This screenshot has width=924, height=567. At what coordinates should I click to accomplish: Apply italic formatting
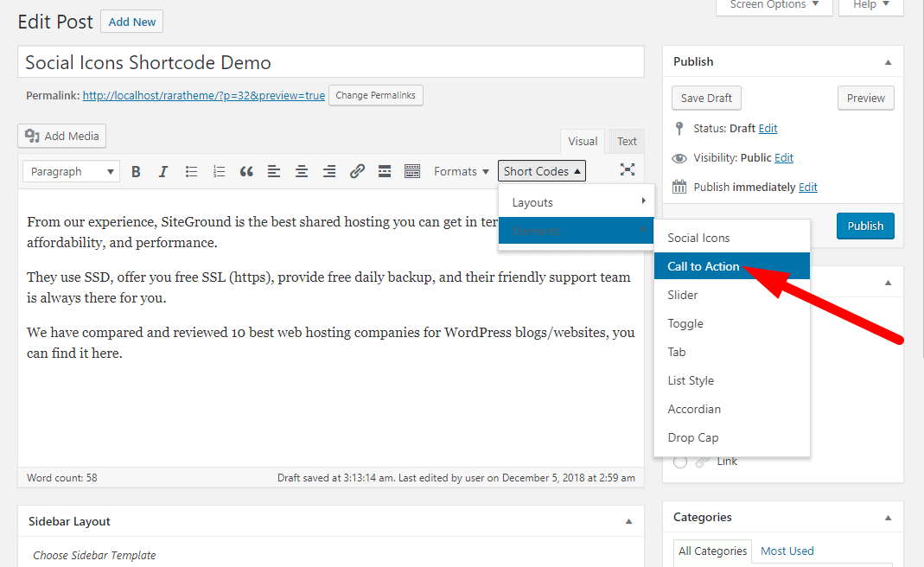tap(163, 171)
